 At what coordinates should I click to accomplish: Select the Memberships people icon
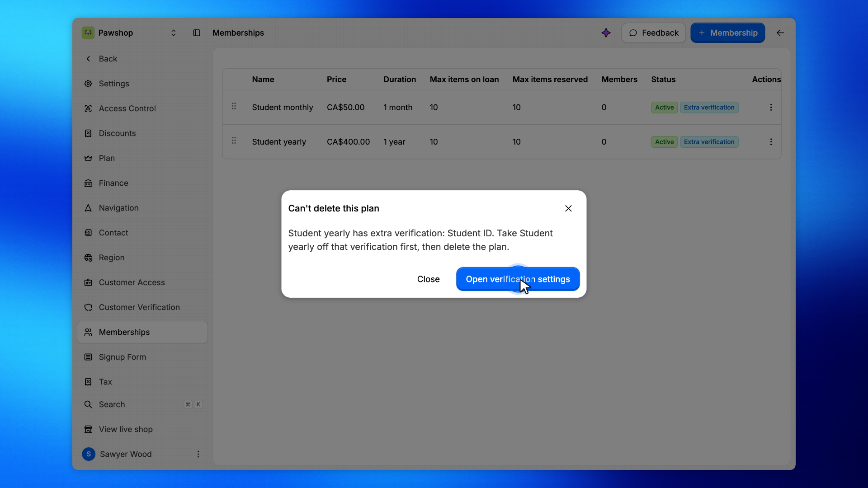[88, 332]
